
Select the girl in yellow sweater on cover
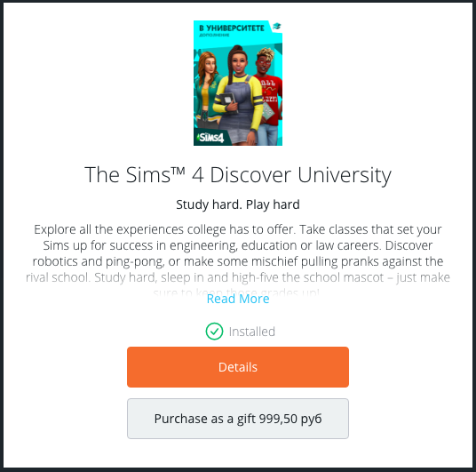coord(238,96)
